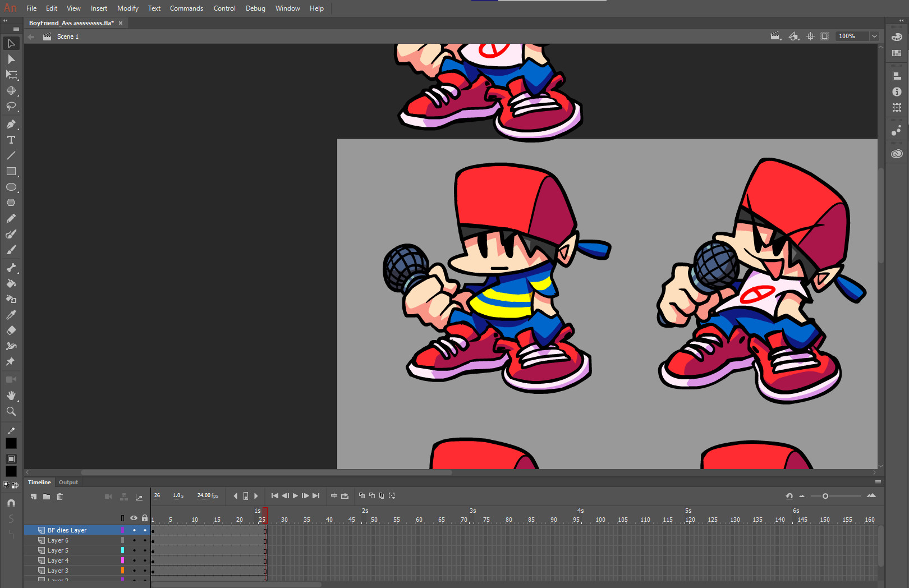Image resolution: width=909 pixels, height=588 pixels.
Task: Select the Free Transform tool
Action: tap(11, 75)
